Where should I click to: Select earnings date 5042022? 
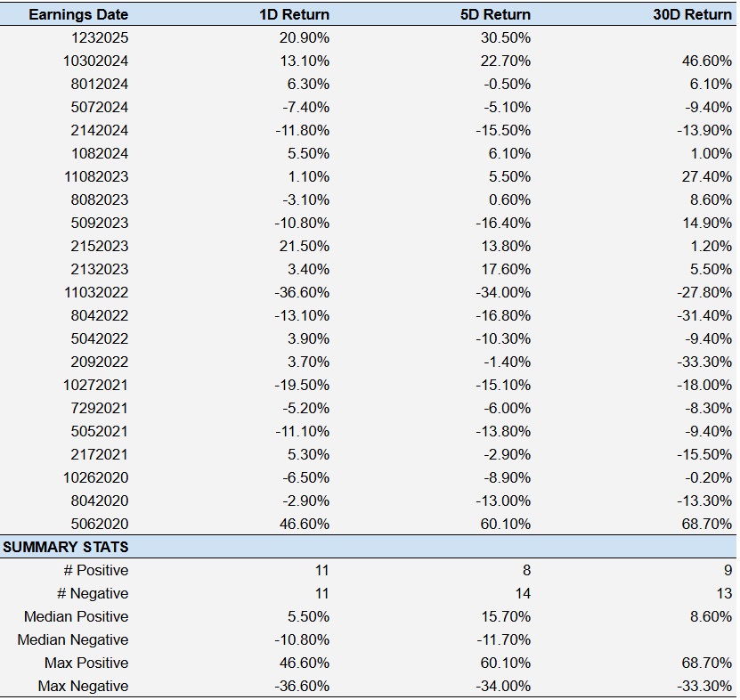click(x=100, y=338)
